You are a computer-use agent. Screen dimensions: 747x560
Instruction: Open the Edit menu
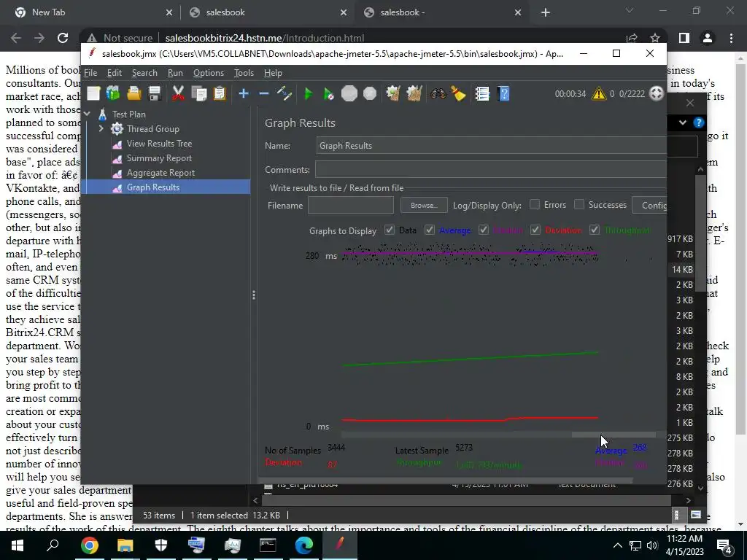click(115, 73)
